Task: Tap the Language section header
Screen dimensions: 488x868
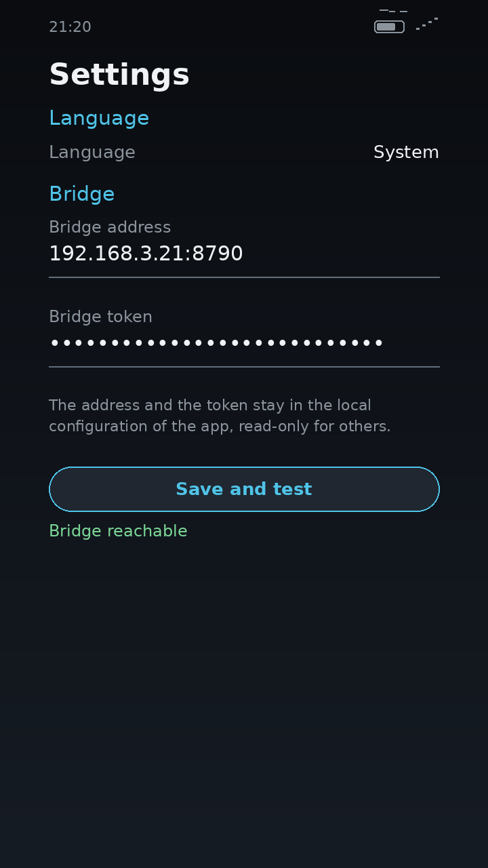Action: [99, 118]
